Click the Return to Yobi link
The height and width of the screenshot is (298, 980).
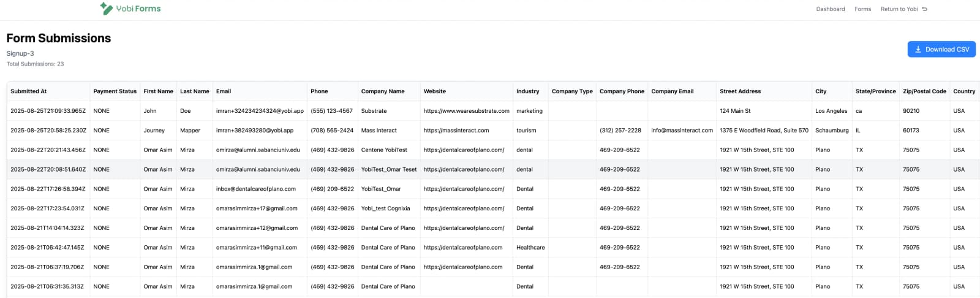[x=899, y=9]
